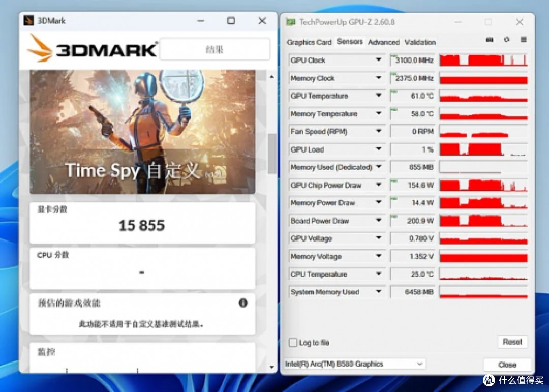Click the Close button in GPU-Z

tap(507, 365)
